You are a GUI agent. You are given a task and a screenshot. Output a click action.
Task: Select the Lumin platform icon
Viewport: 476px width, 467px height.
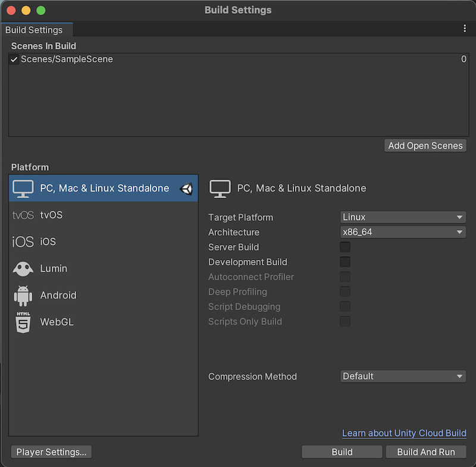(23, 268)
